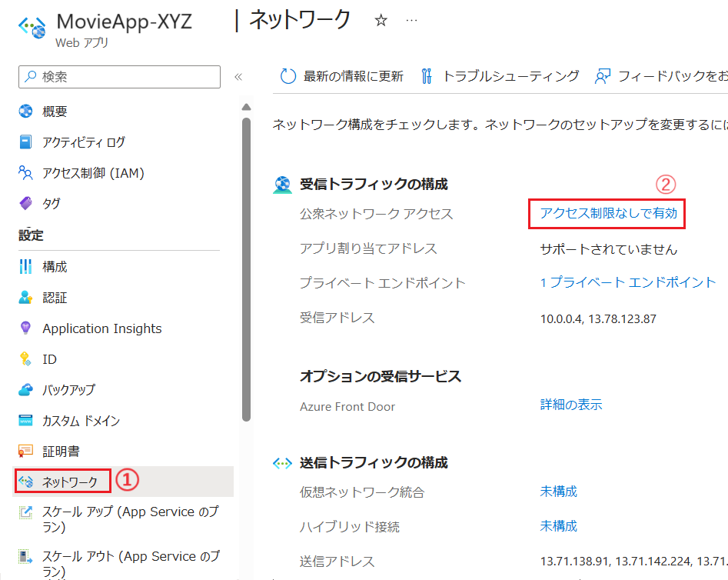Viewport: 728px width, 580px height.
Task: Click the 送信トラフィックの構成 arrows icon
Action: click(282, 463)
